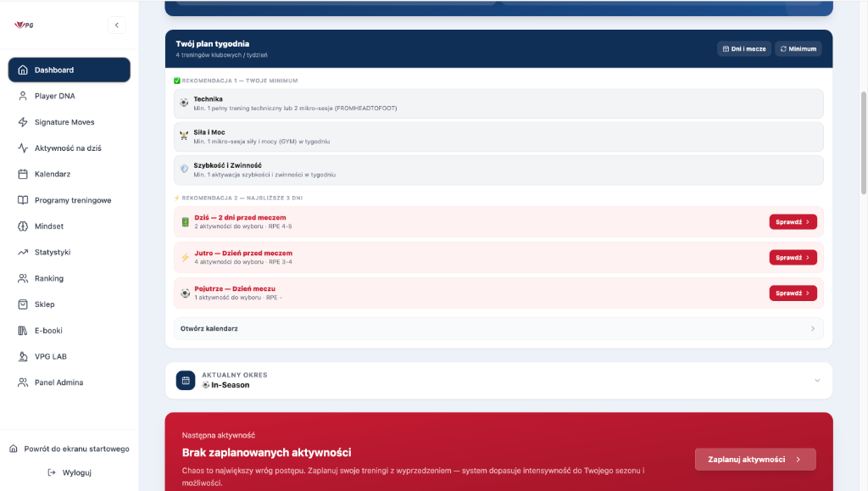The image size is (868, 491).
Task: Select the Siła i Moc recommendation card
Action: click(x=498, y=137)
